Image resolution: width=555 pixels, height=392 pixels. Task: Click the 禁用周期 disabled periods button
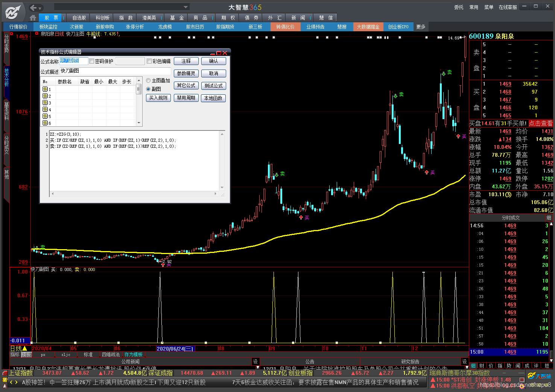click(186, 98)
